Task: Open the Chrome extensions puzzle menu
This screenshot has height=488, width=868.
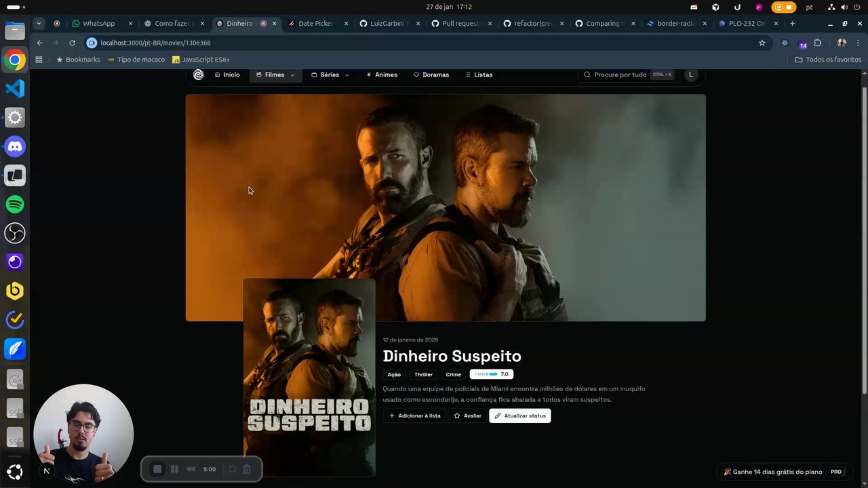Action: 818,43
